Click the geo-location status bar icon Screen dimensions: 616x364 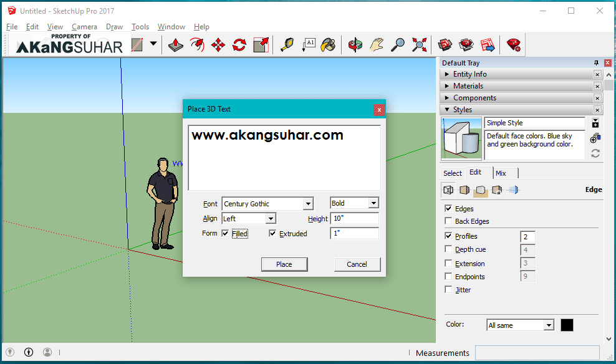10,352
